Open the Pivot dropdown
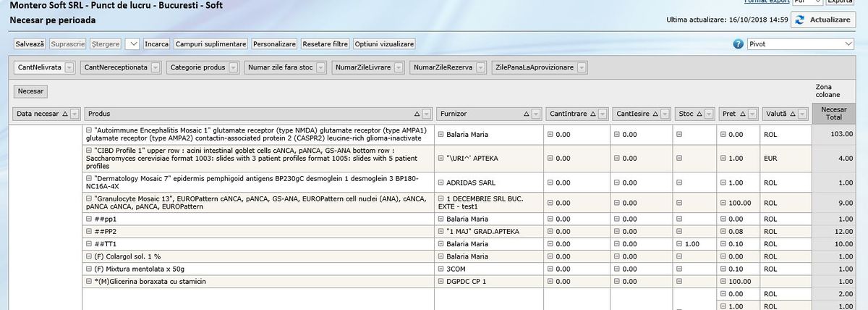The width and height of the screenshot is (868, 310). point(848,44)
